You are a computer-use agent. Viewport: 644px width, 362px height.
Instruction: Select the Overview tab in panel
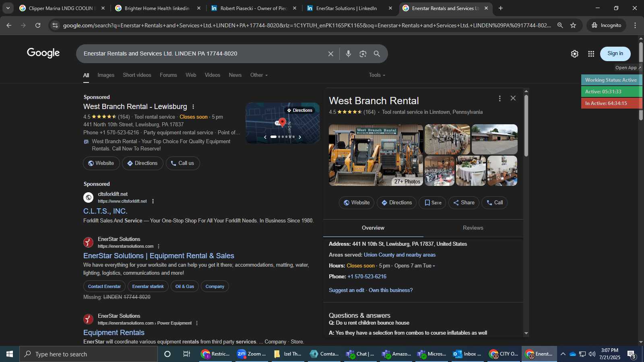click(x=373, y=228)
